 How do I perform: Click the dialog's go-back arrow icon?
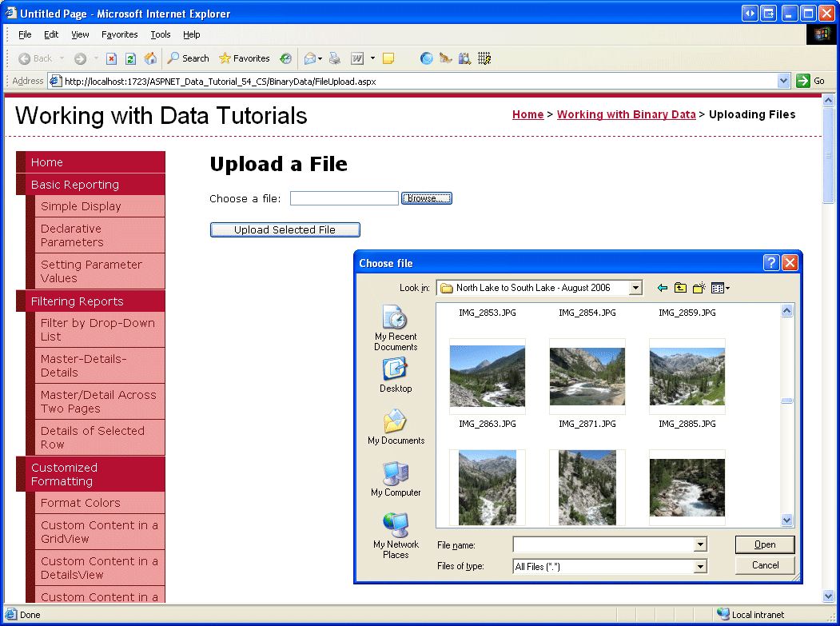[x=662, y=288]
